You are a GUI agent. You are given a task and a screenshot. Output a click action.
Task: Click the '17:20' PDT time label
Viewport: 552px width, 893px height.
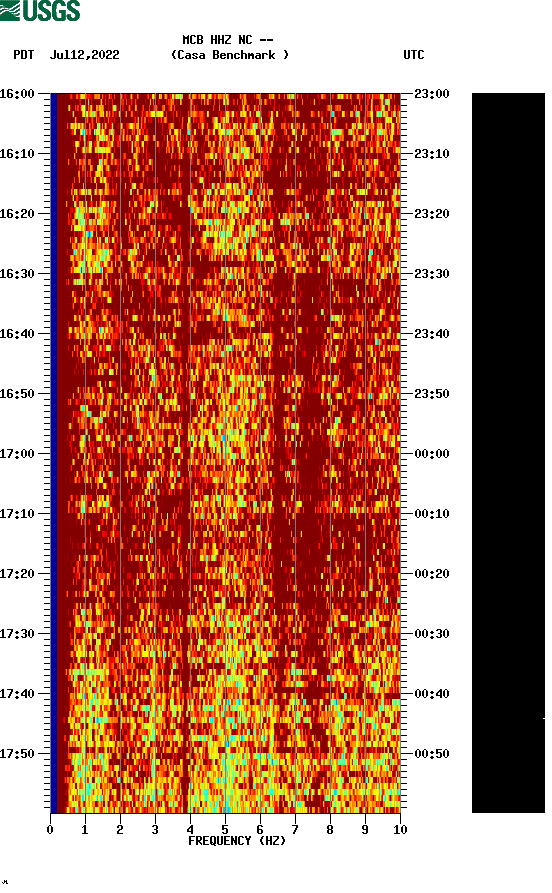(17, 574)
